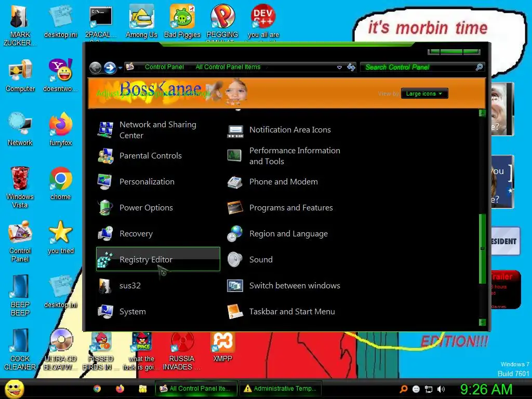Image resolution: width=532 pixels, height=399 pixels.
Task: Click Switch between windows label
Action: (295, 286)
